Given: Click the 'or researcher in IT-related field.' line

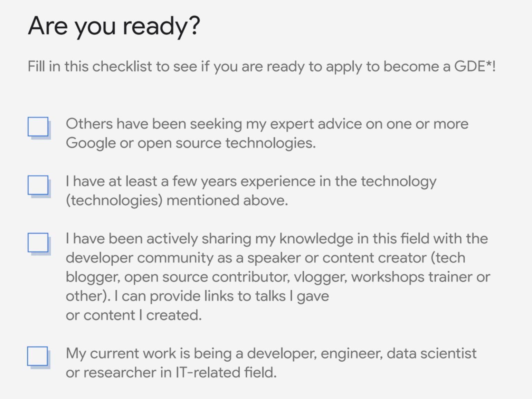Looking at the screenshot, I should [171, 372].
